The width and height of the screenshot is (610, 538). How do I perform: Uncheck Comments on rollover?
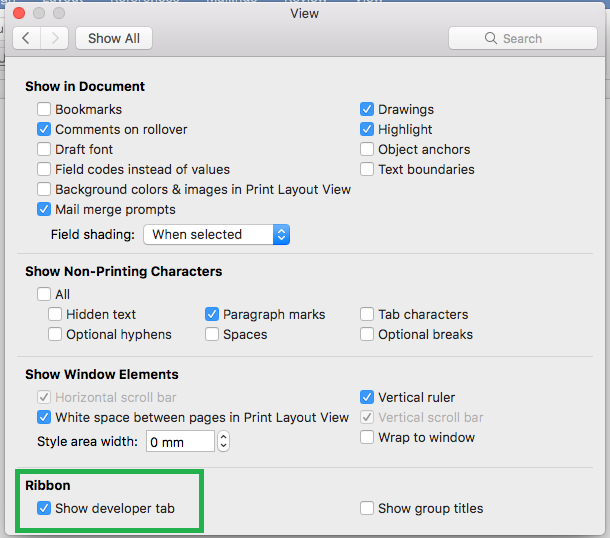(44, 129)
